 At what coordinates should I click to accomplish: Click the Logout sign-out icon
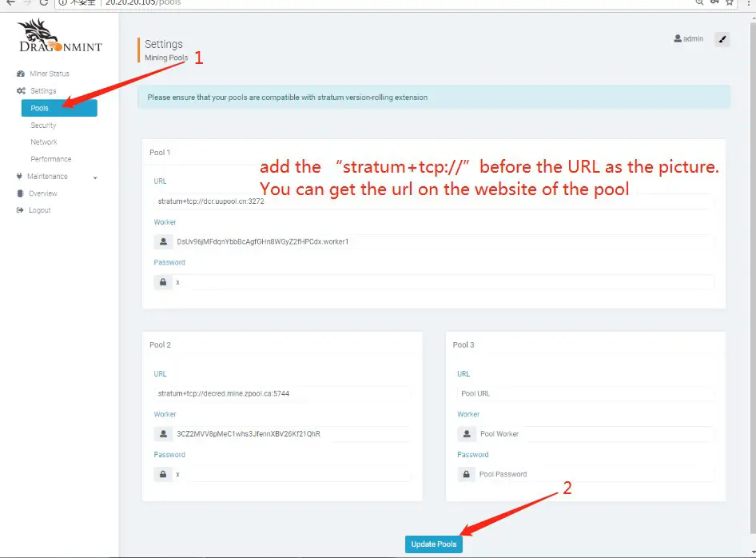(19, 209)
